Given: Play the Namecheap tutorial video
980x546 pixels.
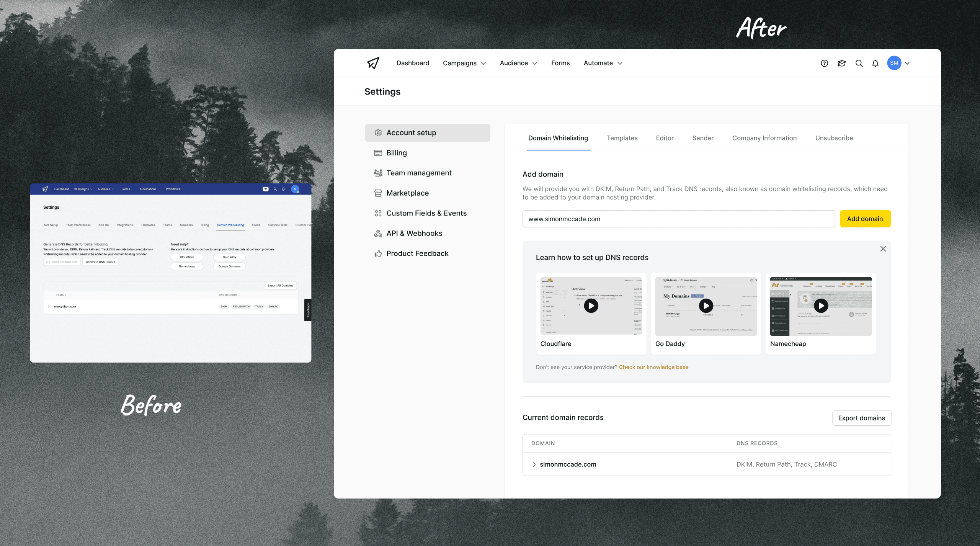Looking at the screenshot, I should pos(821,306).
